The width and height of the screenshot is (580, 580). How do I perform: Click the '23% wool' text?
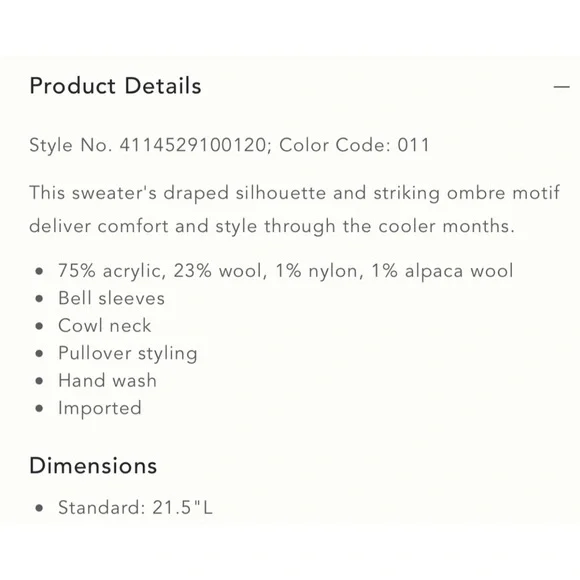pos(220,271)
